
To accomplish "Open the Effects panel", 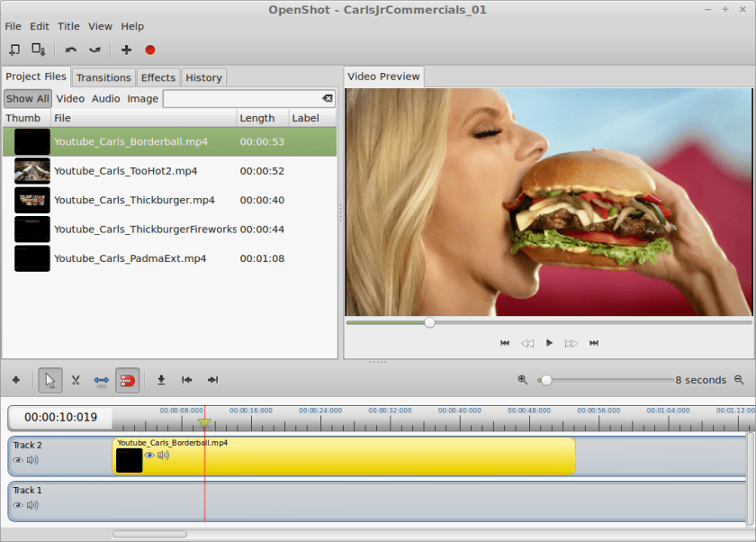I will click(x=158, y=77).
